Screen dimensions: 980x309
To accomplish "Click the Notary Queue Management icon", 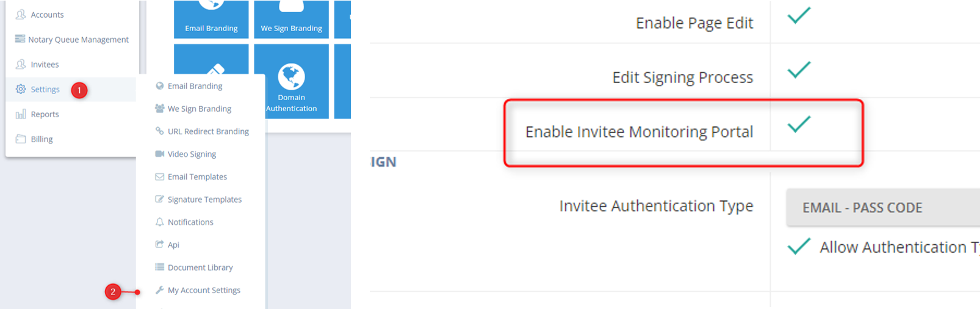I will 20,39.
